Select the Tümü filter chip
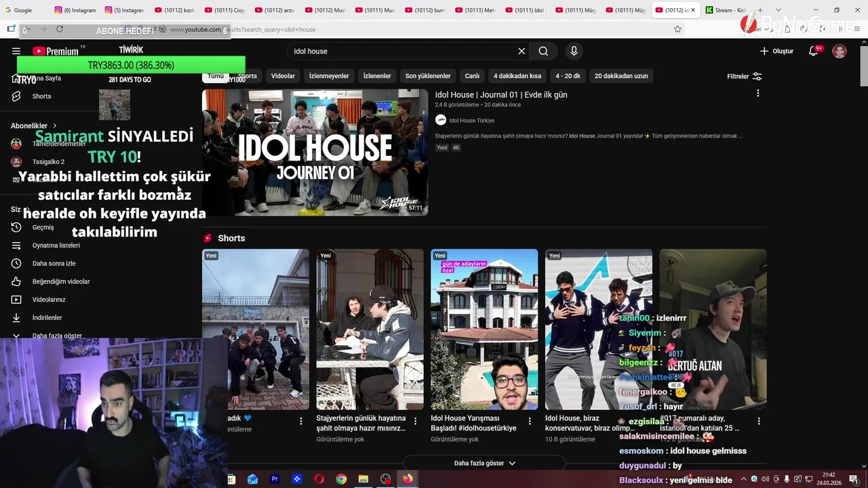 click(216, 76)
